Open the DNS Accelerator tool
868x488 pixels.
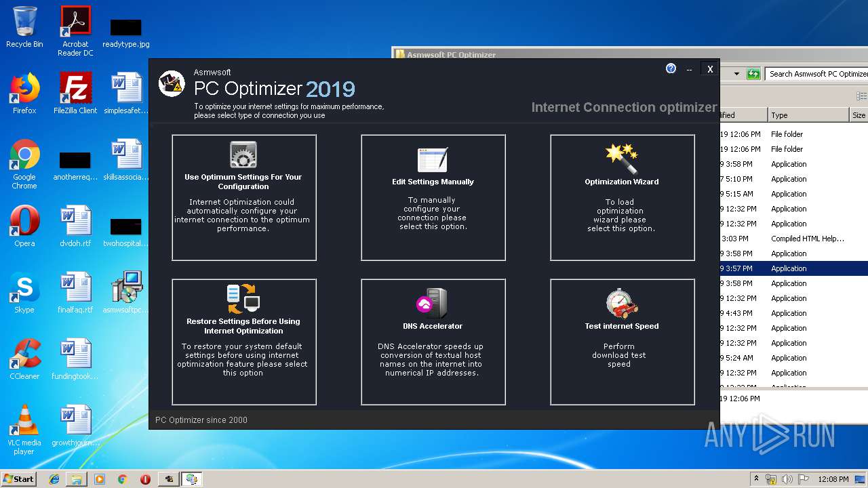click(433, 342)
